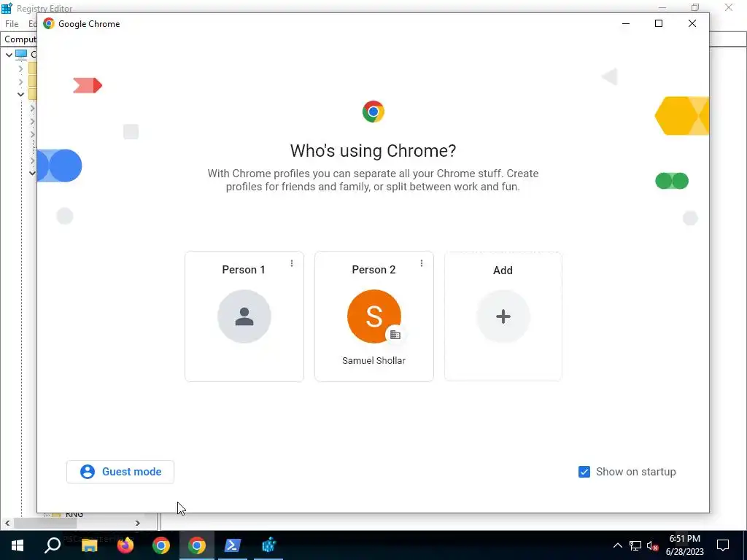Open the File menu in Registry Editor
The image size is (747, 560).
12,24
